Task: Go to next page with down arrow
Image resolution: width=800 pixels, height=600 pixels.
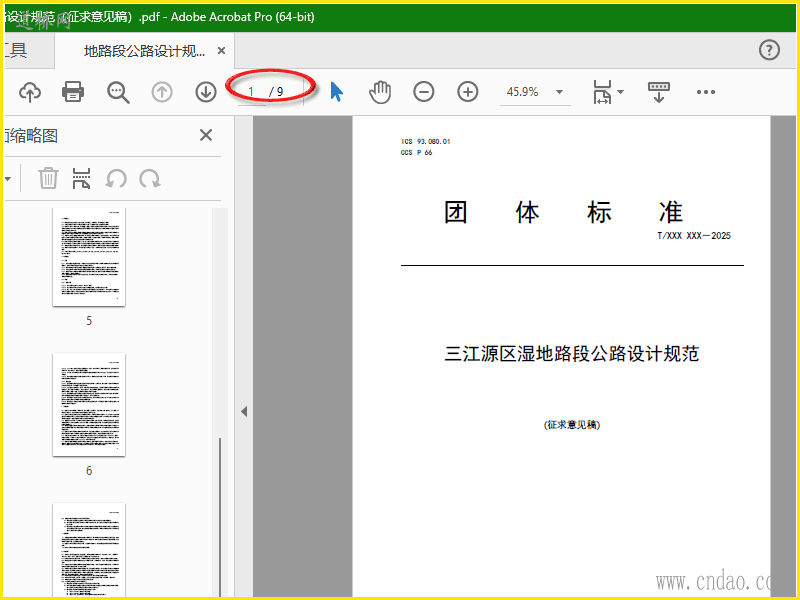Action: pyautogui.click(x=206, y=92)
